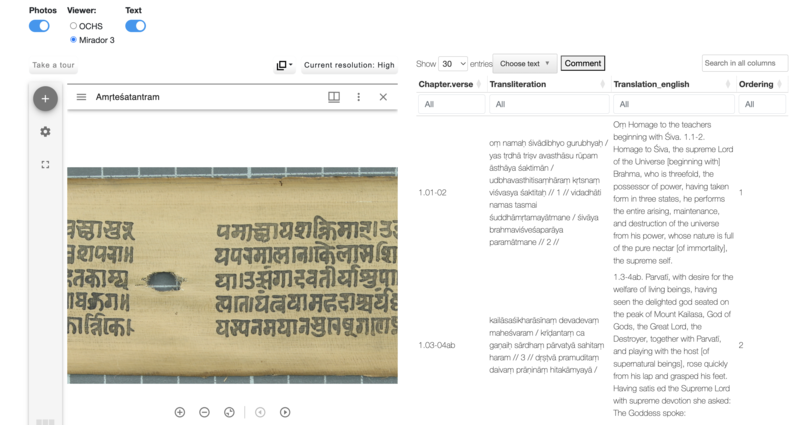Open the Choose text dropdown

[x=524, y=64]
